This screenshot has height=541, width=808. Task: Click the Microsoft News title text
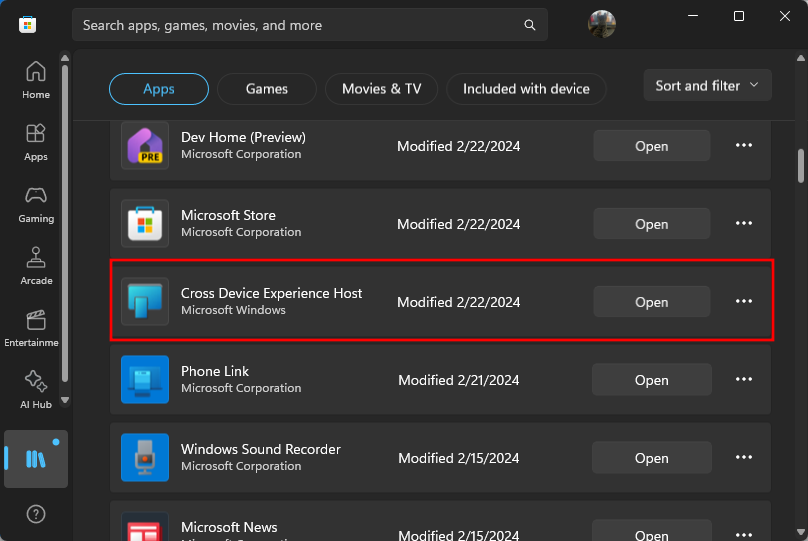pos(229,527)
